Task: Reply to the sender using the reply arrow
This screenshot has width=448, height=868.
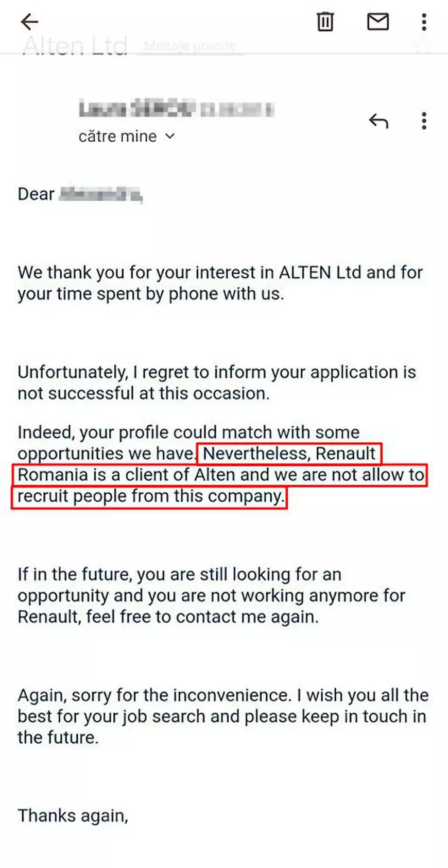Action: pos(379,121)
